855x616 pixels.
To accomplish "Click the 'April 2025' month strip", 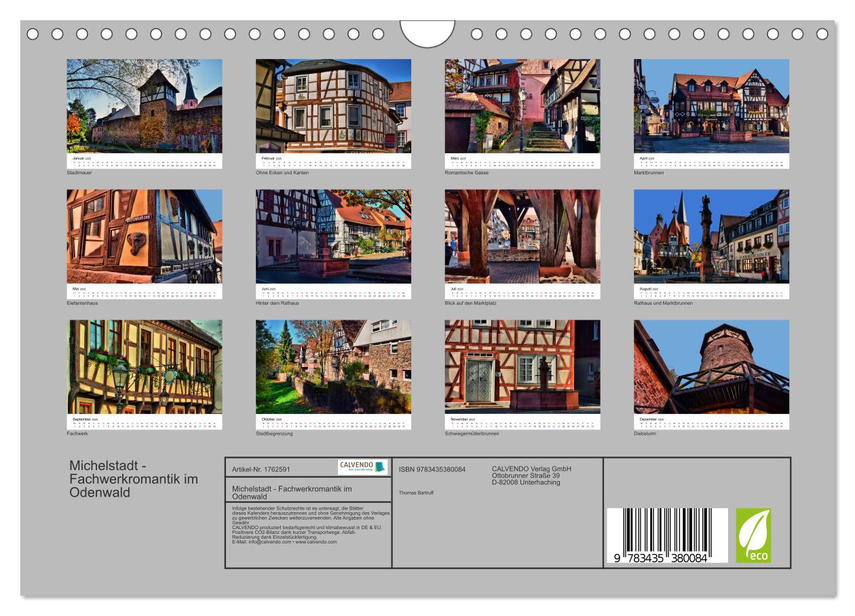I will [x=712, y=161].
